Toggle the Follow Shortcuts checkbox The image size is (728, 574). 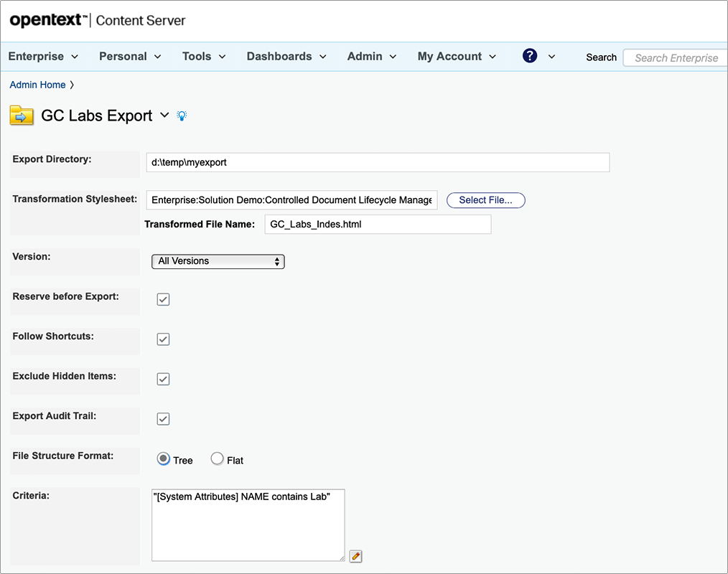click(x=163, y=339)
